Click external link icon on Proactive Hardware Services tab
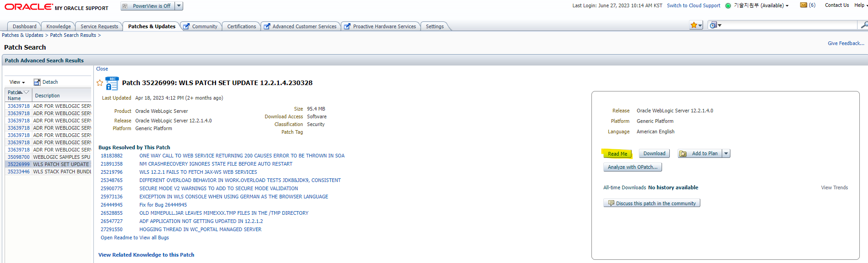 [x=347, y=26]
